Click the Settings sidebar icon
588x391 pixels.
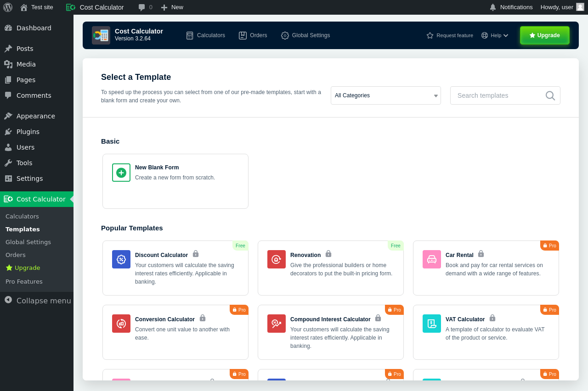(8, 179)
